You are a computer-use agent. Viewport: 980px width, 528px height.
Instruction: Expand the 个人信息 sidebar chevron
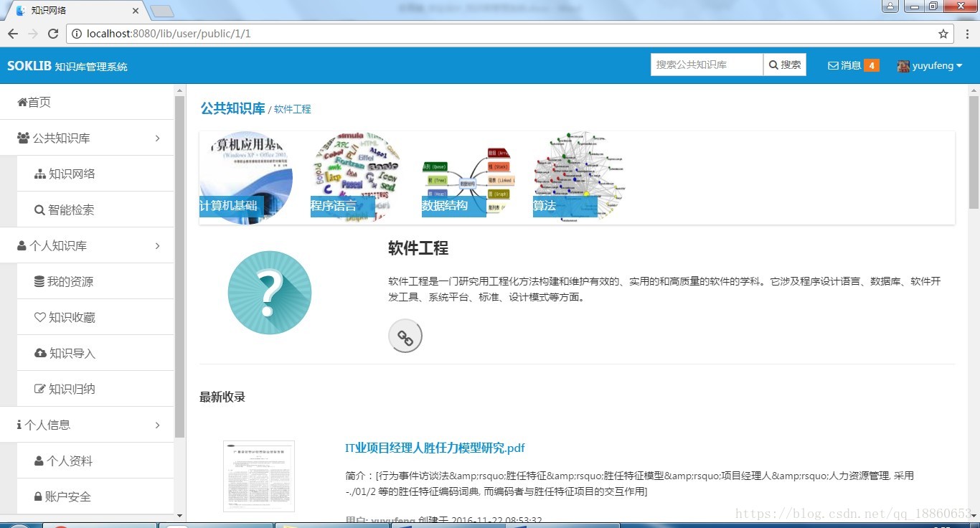pos(158,425)
